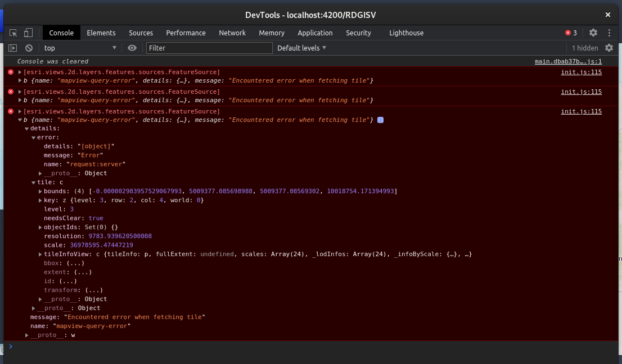Image resolution: width=622 pixels, height=364 pixels.
Task: Expand first error's b object
Action: pyautogui.click(x=20, y=80)
